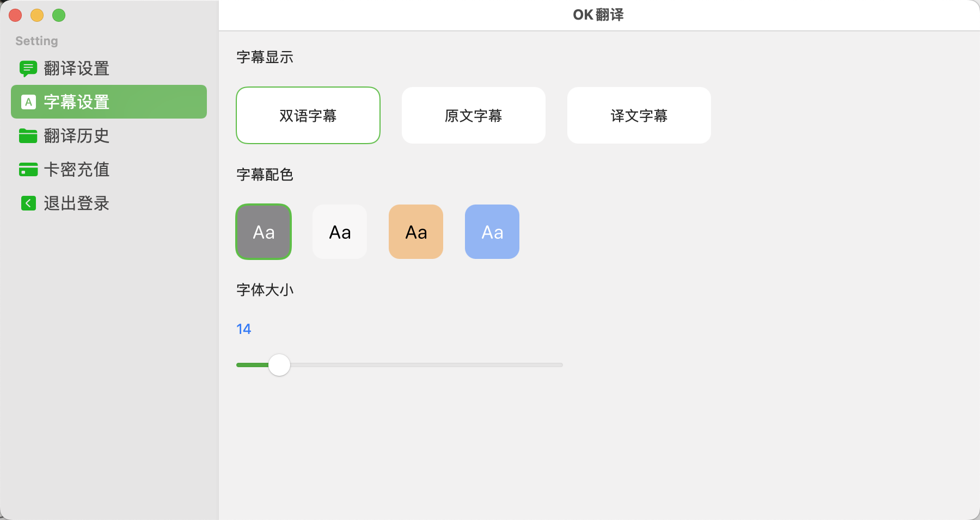
Task: Switch subtitles to 译文字幕
Action: tap(639, 115)
